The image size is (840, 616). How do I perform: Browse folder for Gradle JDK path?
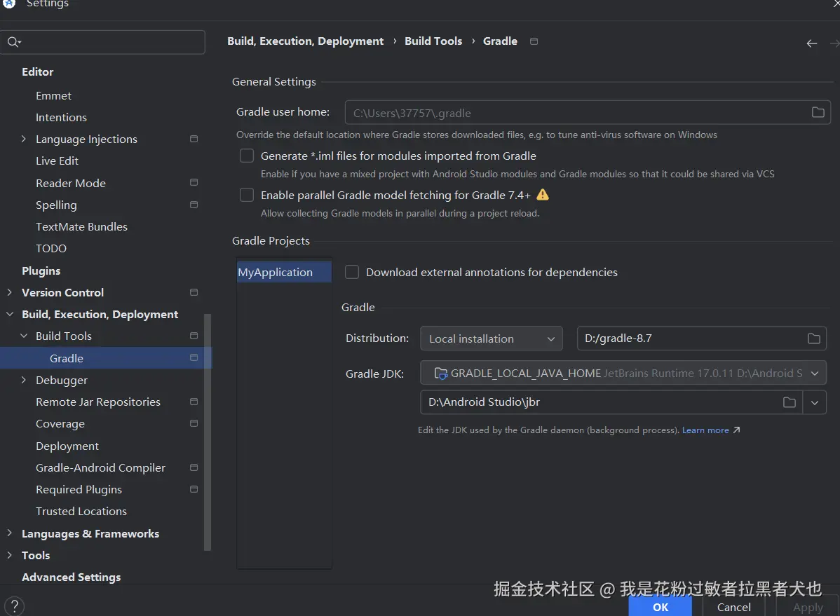pos(789,402)
